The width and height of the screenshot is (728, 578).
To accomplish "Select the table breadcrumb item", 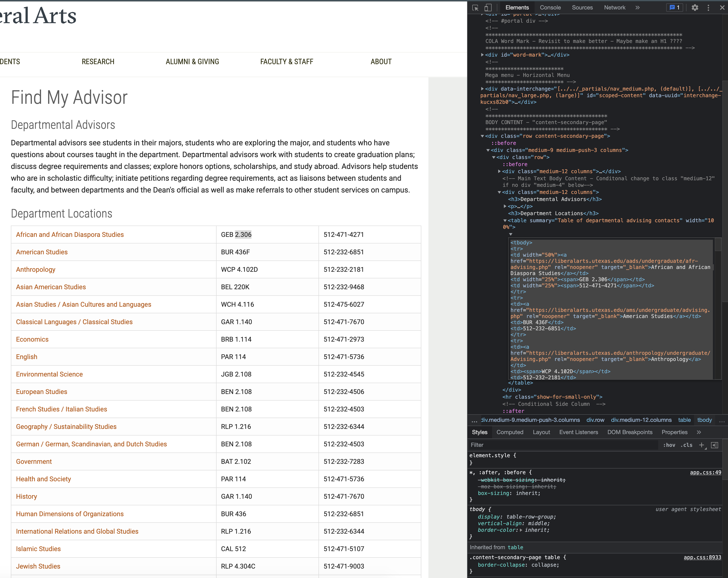I will (x=684, y=420).
